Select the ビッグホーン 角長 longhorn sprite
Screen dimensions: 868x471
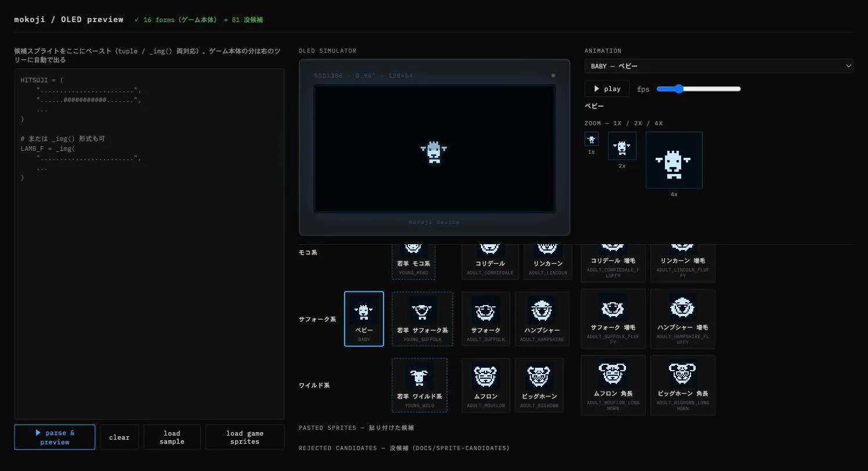click(x=682, y=385)
